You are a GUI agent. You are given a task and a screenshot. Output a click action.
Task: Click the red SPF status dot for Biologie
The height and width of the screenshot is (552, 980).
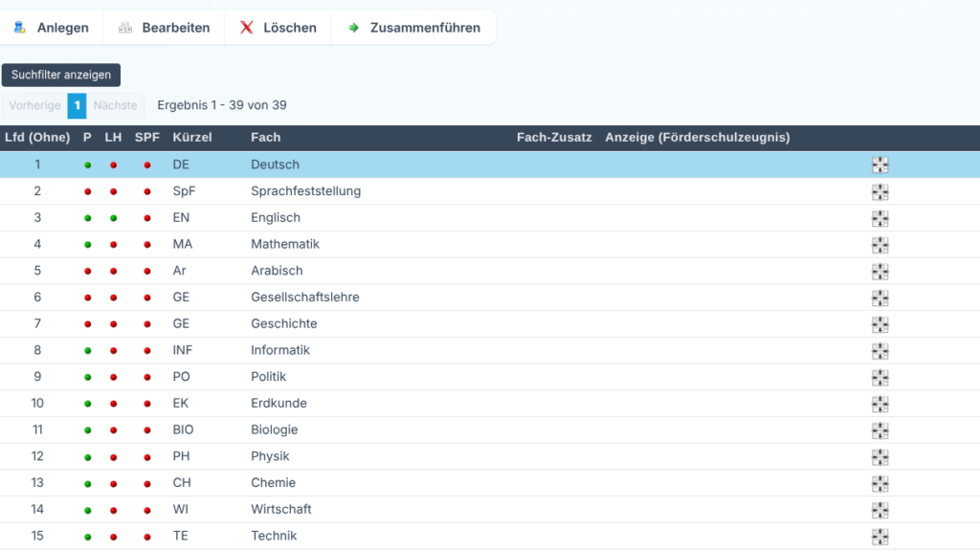pyautogui.click(x=146, y=431)
